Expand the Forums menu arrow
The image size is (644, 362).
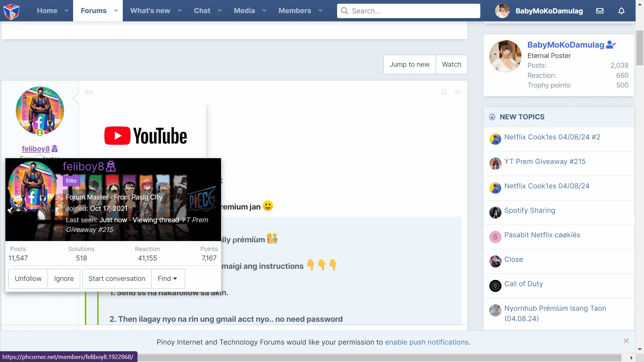[x=116, y=11]
